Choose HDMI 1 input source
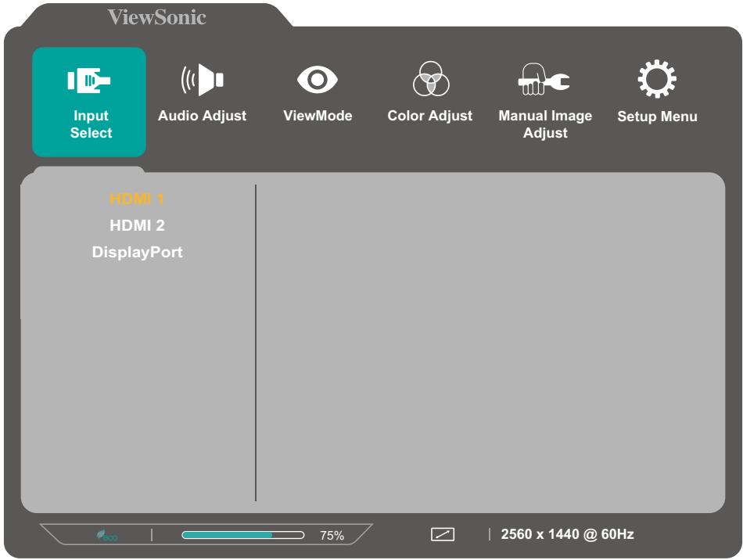Viewport: 743px width, 560px height. pyautogui.click(x=137, y=199)
